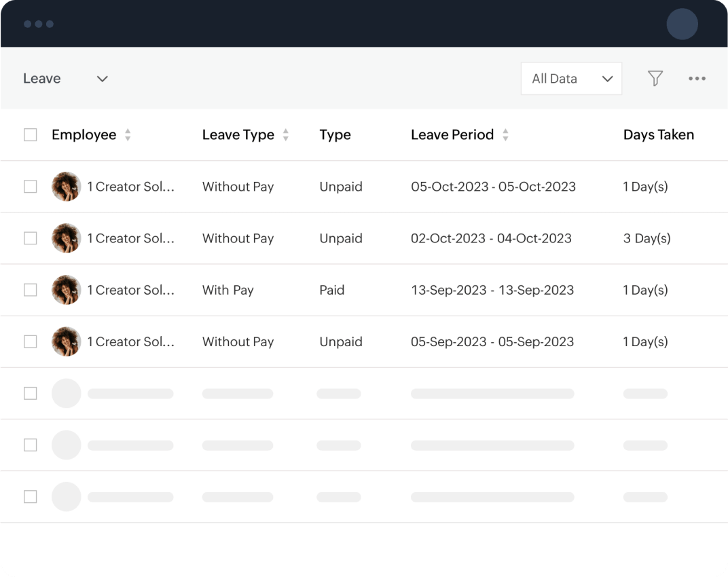Click the Type column header

[335, 135]
